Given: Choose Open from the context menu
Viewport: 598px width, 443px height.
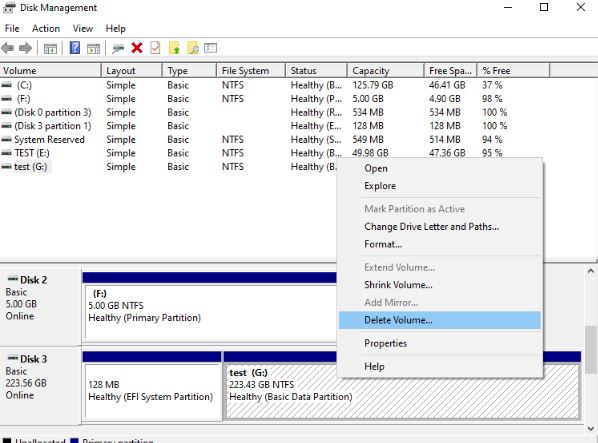Looking at the screenshot, I should pyautogui.click(x=440, y=169).
